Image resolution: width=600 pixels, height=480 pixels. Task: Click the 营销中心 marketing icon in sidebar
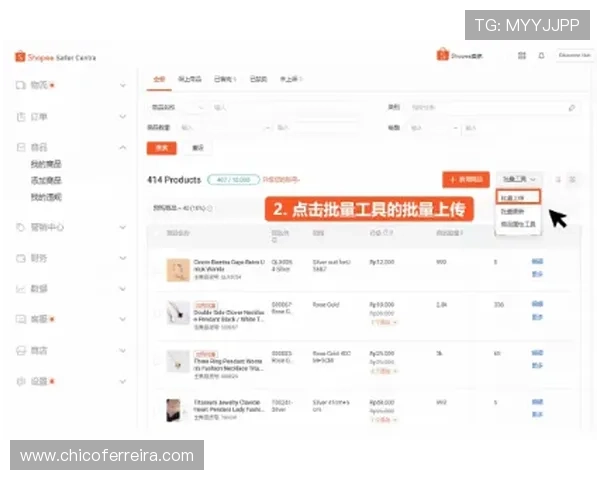point(21,227)
